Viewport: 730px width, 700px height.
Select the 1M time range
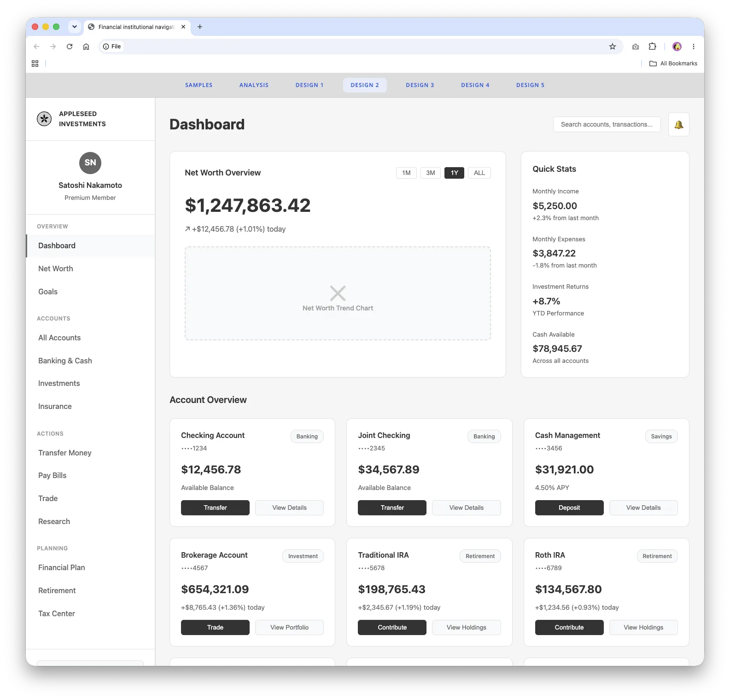pos(406,173)
